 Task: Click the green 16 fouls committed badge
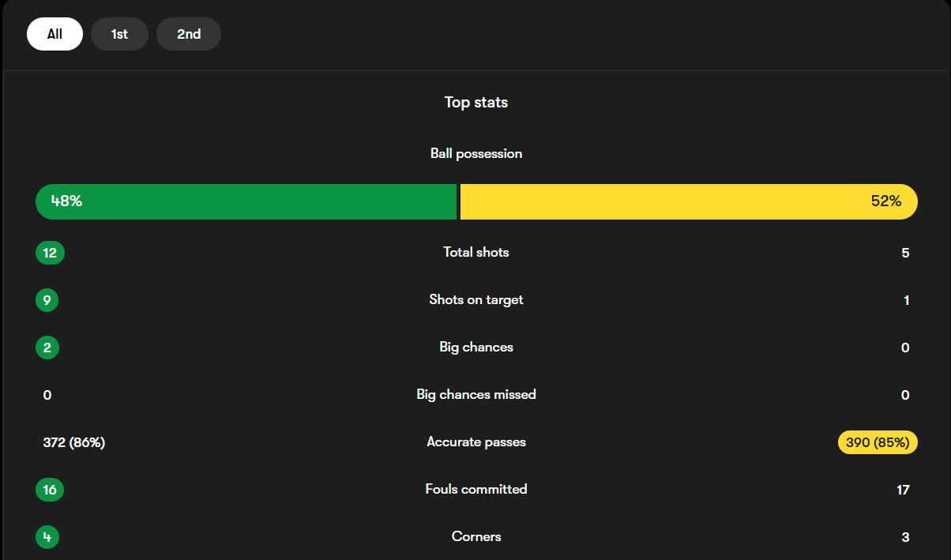[50, 490]
